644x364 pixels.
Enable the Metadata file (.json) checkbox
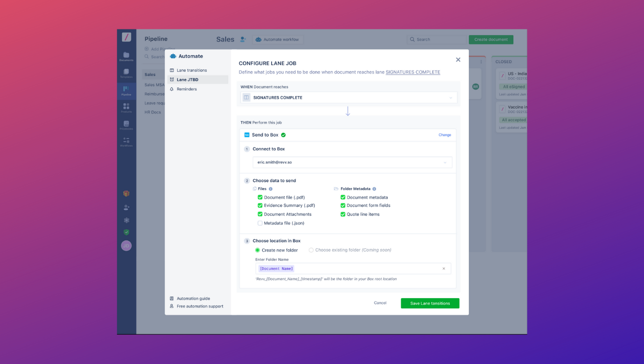pyautogui.click(x=260, y=223)
